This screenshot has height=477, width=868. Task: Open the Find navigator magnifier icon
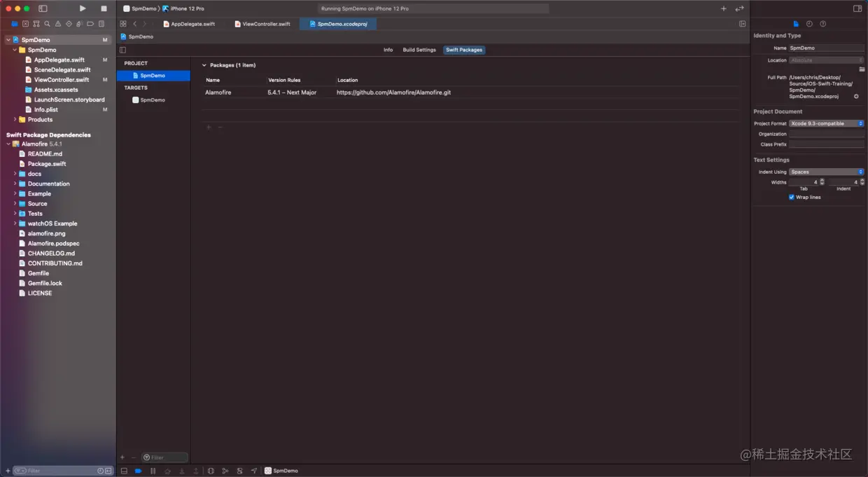[x=47, y=24]
